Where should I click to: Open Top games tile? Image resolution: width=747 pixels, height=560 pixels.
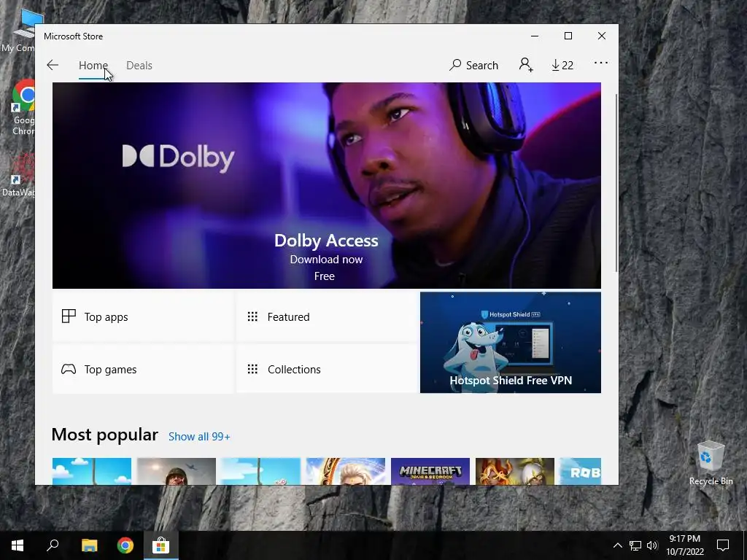(x=143, y=369)
